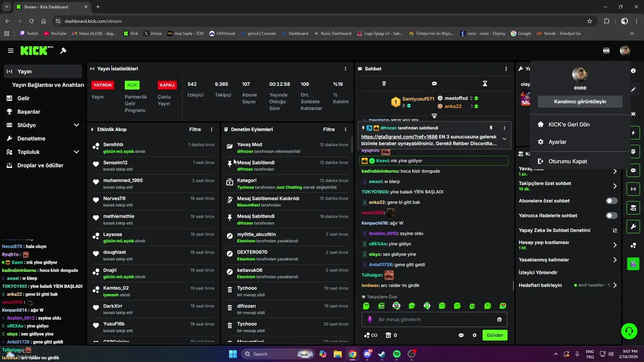Click the lightning bolt icon on right sidebar

coord(633,133)
